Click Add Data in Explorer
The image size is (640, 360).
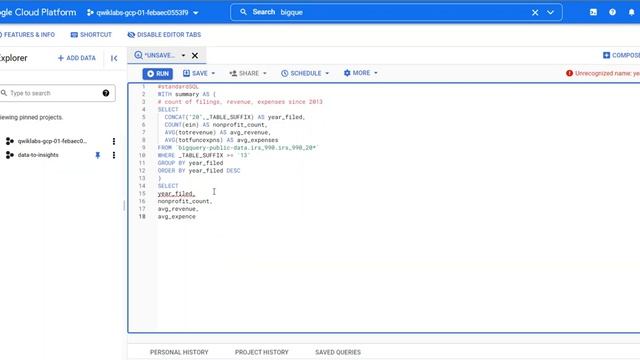pos(77,58)
